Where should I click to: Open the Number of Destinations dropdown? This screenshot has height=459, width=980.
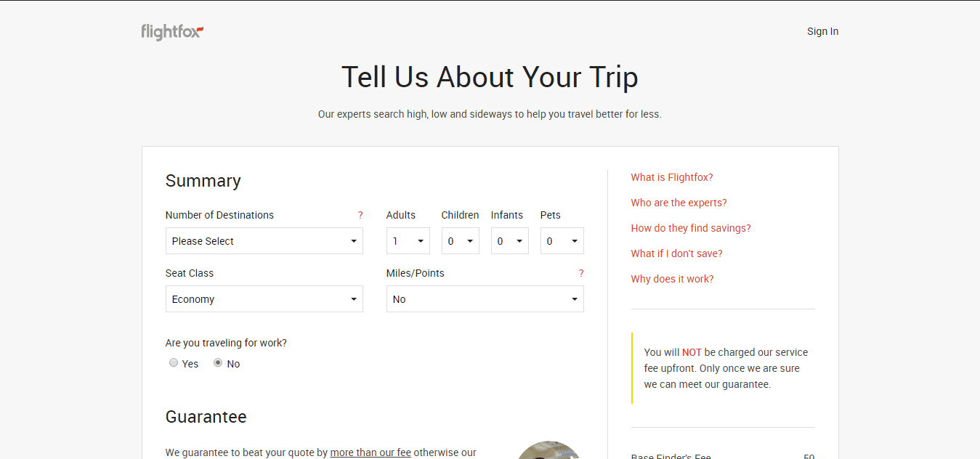[264, 241]
